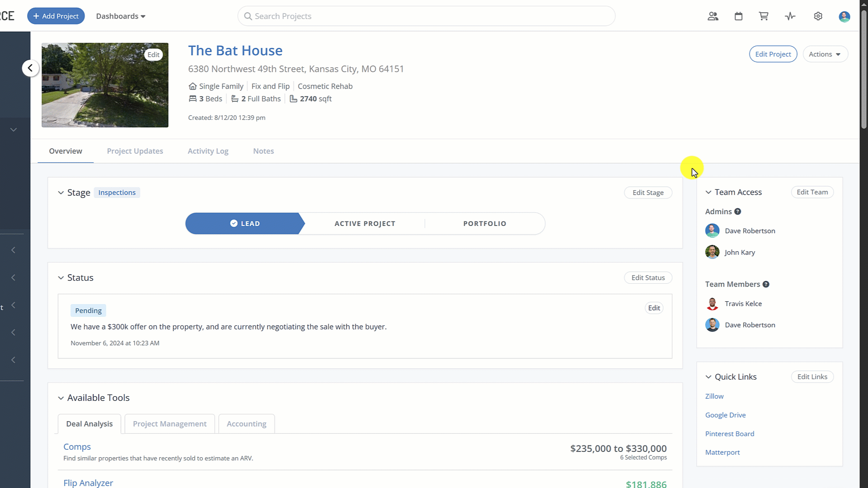Click Edit on the Pending status note
This screenshot has height=488, width=868.
coord(654,308)
